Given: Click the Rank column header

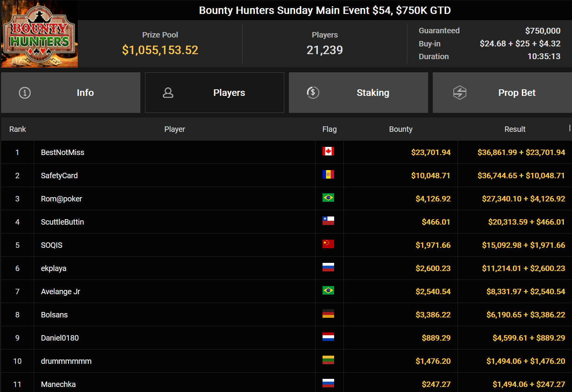Looking at the screenshot, I should click(x=17, y=129).
